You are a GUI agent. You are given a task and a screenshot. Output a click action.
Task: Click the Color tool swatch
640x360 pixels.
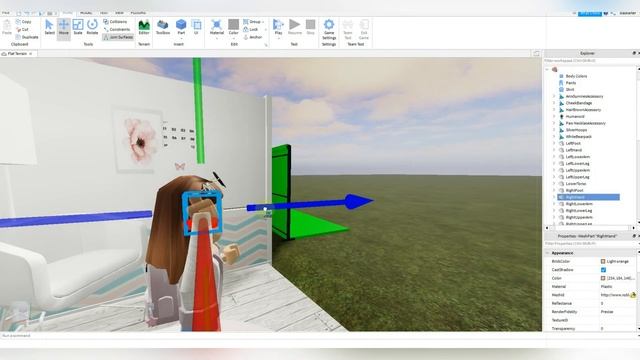tap(233, 25)
